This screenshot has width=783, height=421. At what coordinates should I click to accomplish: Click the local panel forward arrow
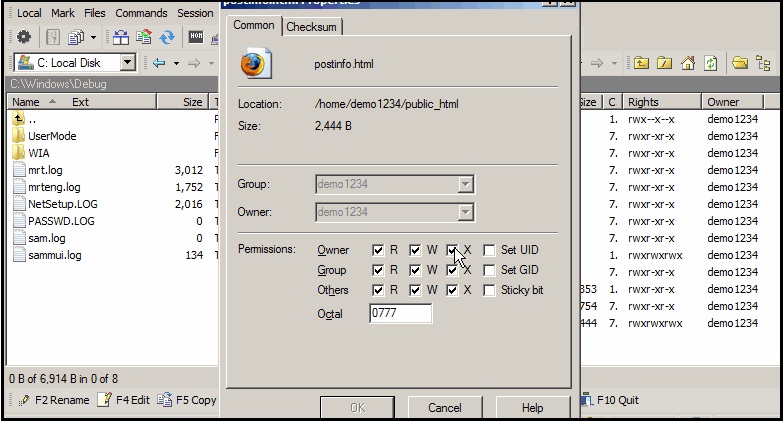click(194, 63)
